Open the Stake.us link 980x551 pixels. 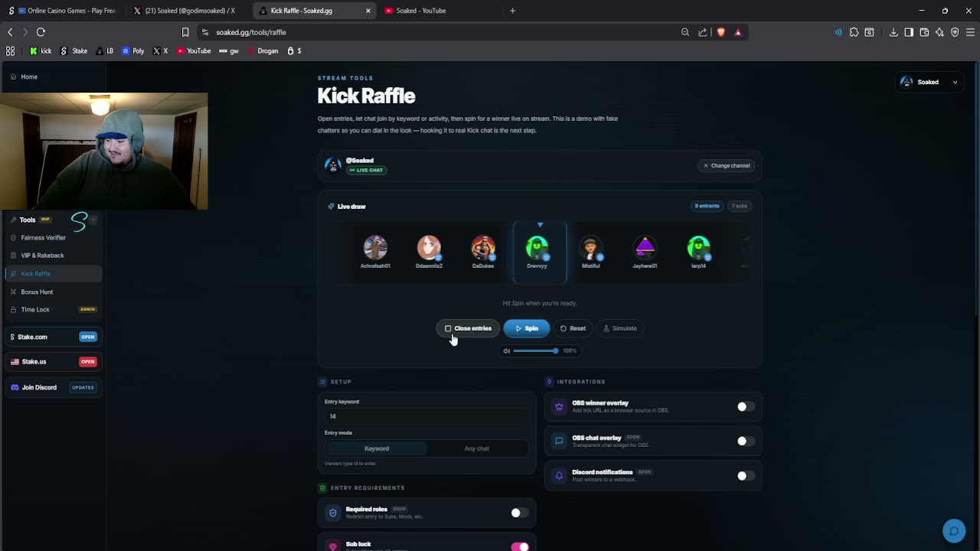coord(54,361)
